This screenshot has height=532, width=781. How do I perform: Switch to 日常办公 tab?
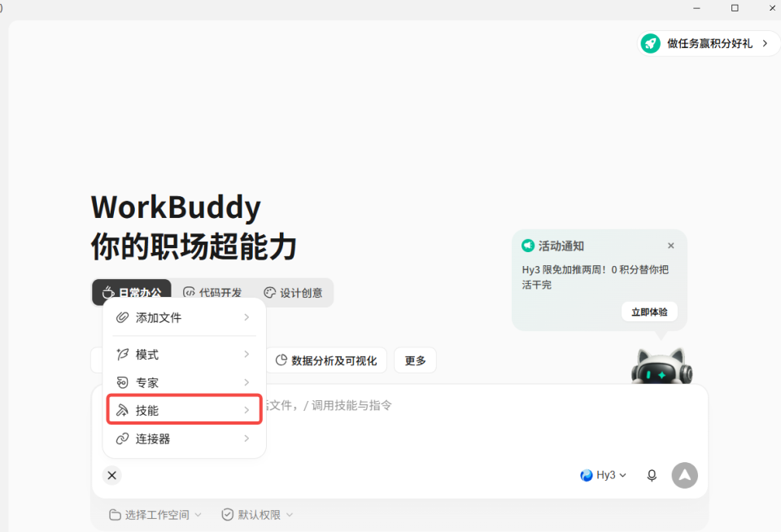[x=132, y=292]
